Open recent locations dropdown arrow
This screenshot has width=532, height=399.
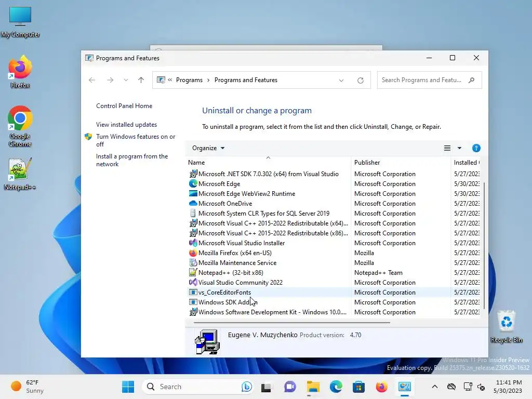[x=126, y=80]
